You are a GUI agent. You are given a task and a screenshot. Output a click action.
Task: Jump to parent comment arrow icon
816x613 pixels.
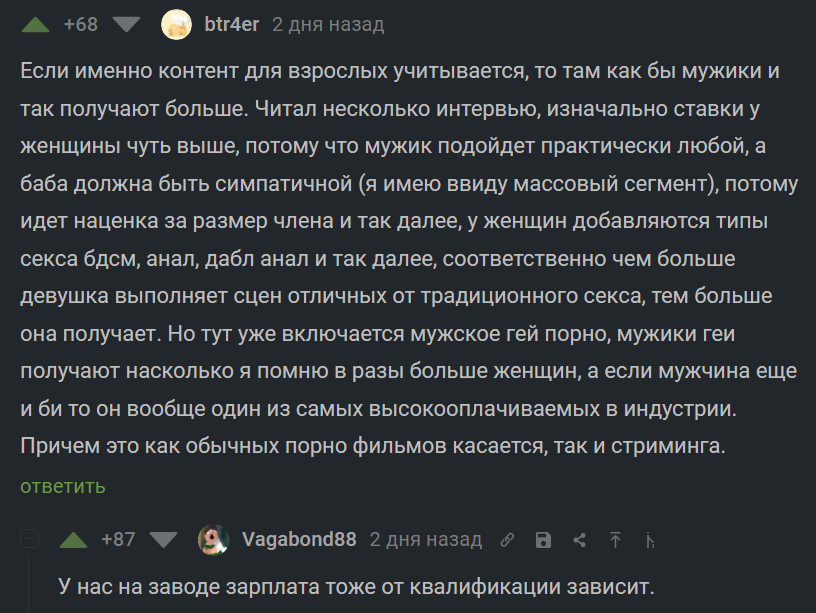(615, 541)
